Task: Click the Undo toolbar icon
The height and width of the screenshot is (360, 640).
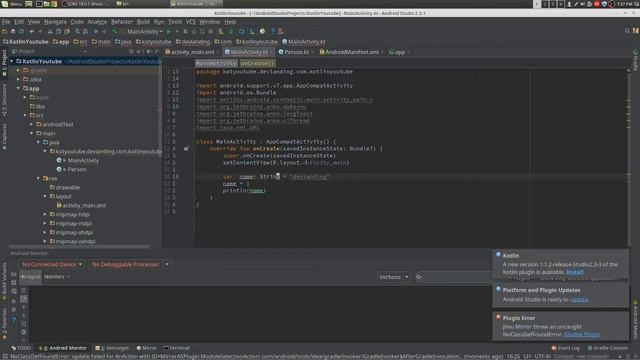Action: (31, 31)
